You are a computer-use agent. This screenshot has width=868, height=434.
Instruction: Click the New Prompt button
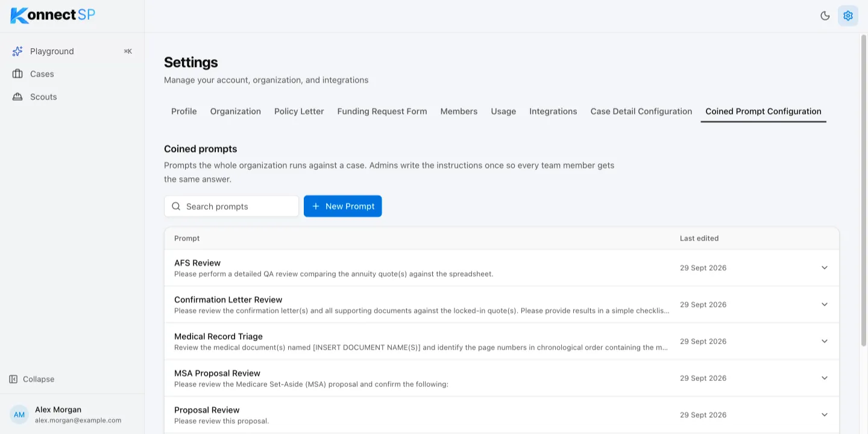click(343, 206)
